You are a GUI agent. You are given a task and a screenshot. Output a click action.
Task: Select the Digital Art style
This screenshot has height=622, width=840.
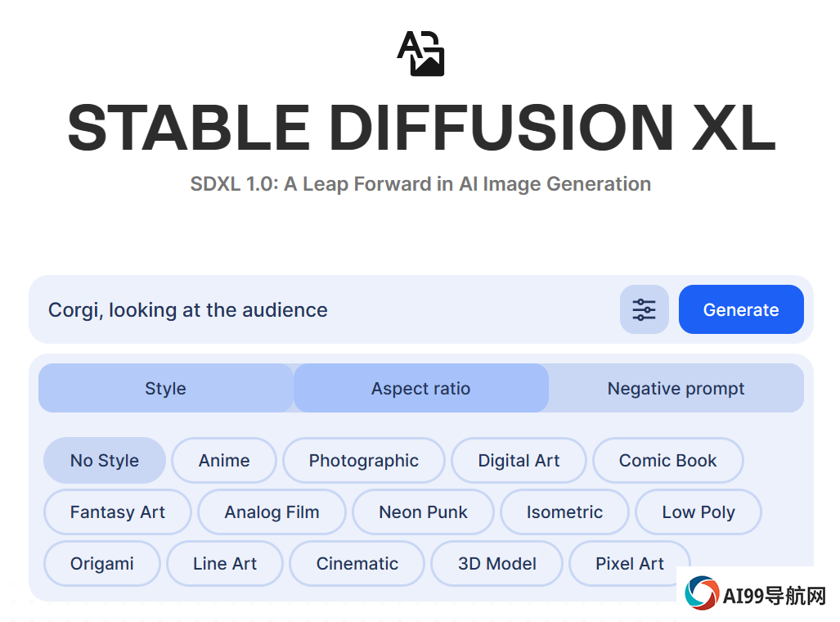[x=519, y=461]
